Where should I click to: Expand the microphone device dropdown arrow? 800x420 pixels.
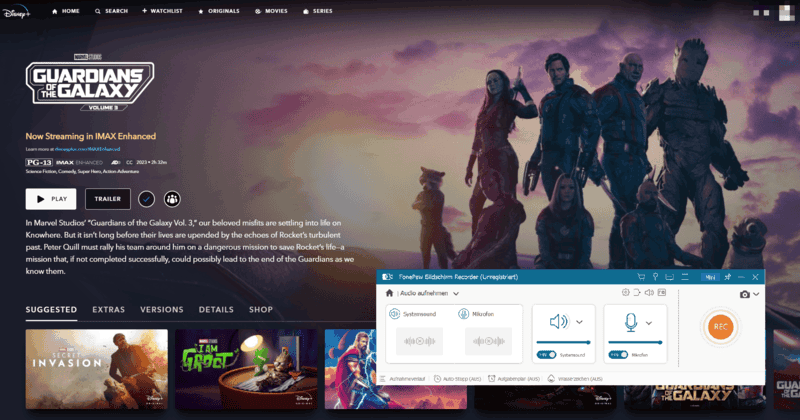point(648,323)
